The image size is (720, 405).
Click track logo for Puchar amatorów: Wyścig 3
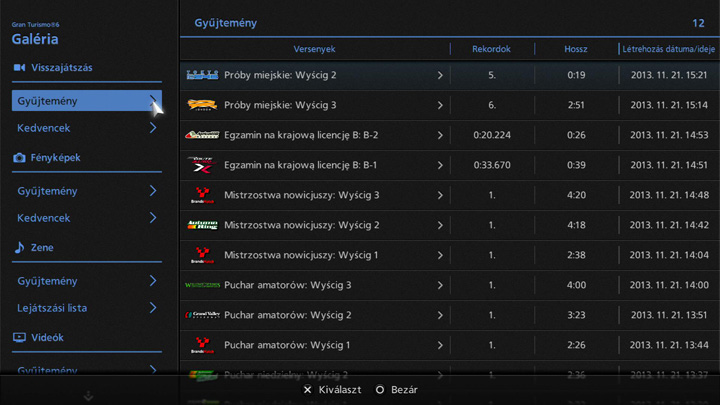(x=202, y=285)
